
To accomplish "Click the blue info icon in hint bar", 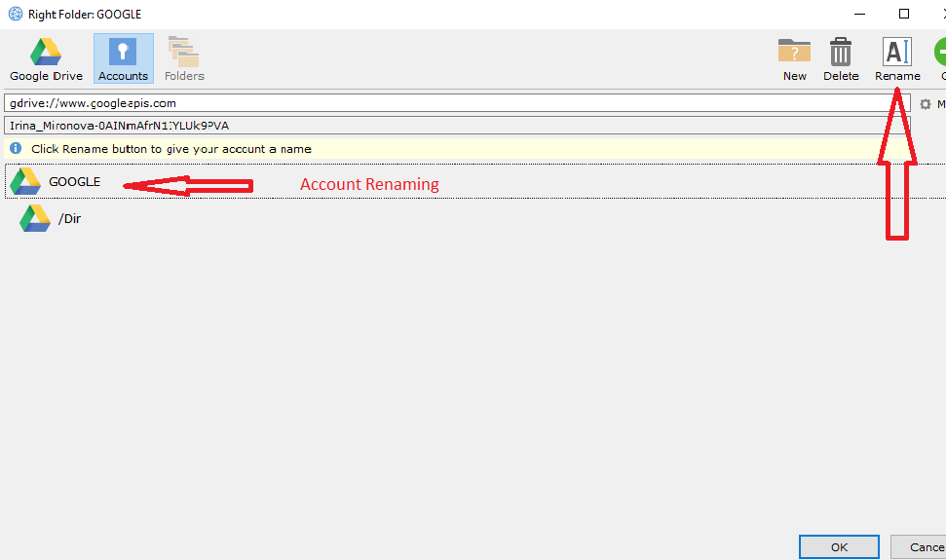I will coord(17,149).
